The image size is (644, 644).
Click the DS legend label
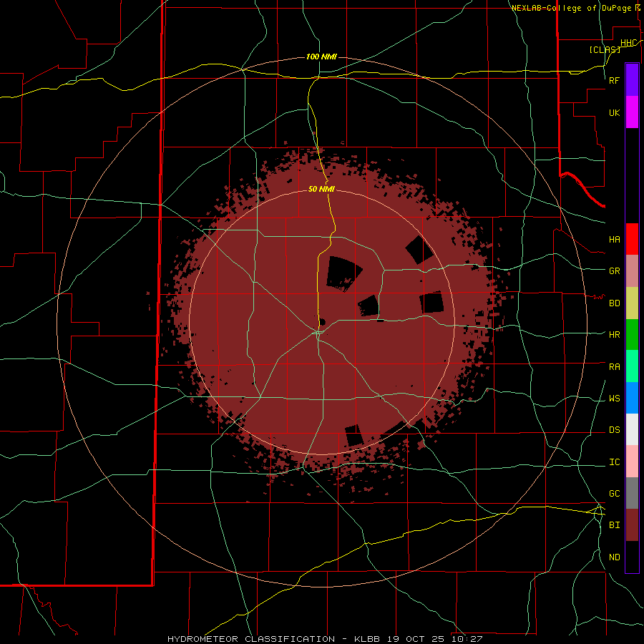tap(614, 430)
